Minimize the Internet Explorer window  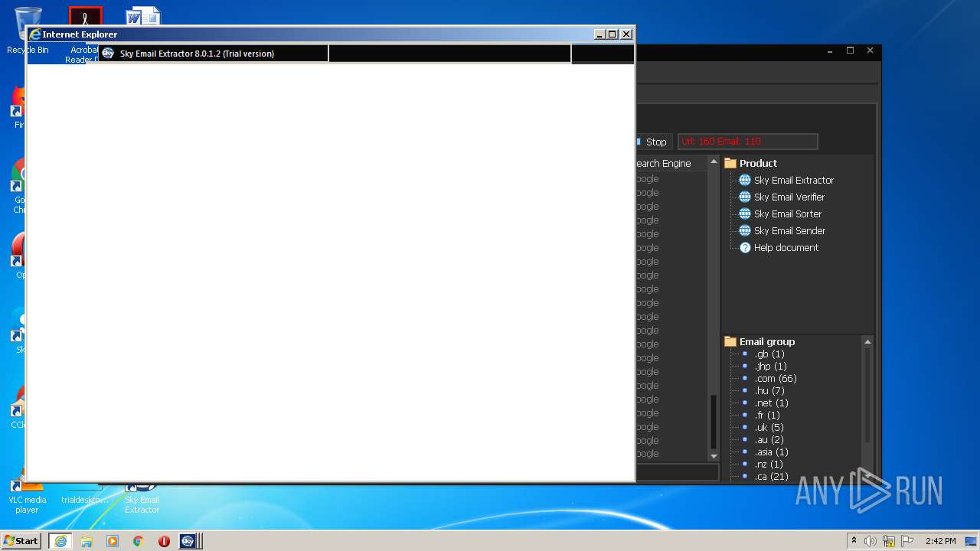pyautogui.click(x=599, y=34)
